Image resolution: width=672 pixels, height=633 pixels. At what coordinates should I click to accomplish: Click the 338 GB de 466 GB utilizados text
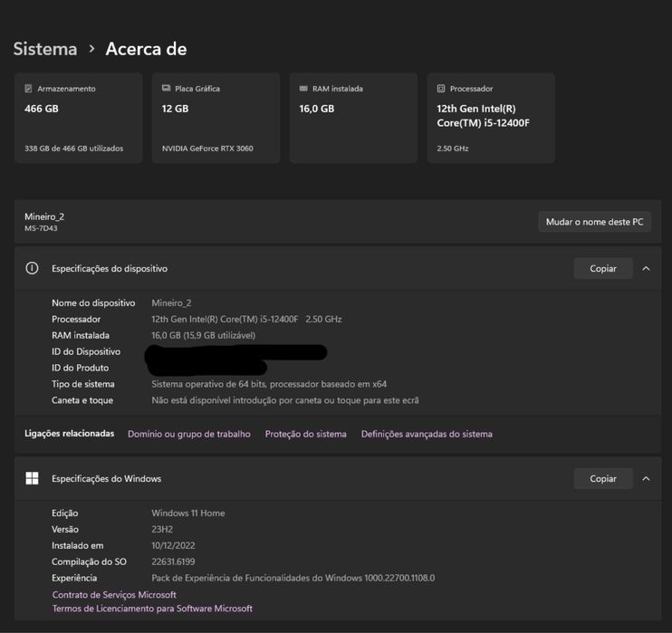(x=73, y=149)
